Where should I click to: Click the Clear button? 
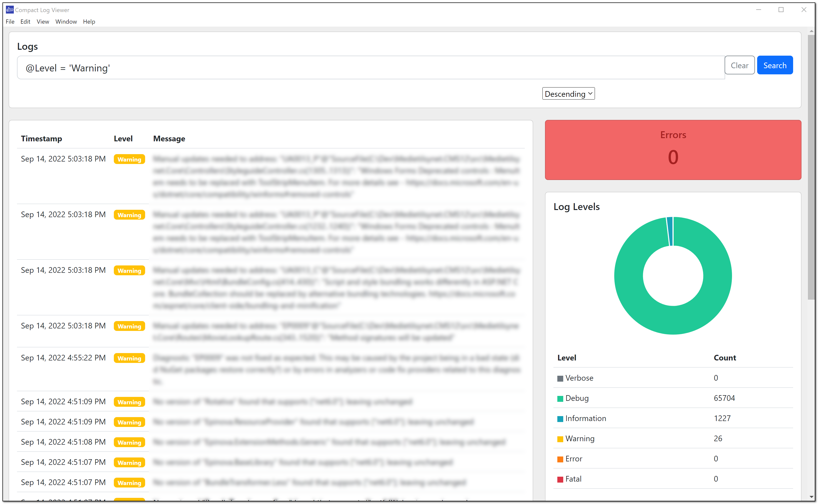(x=740, y=65)
